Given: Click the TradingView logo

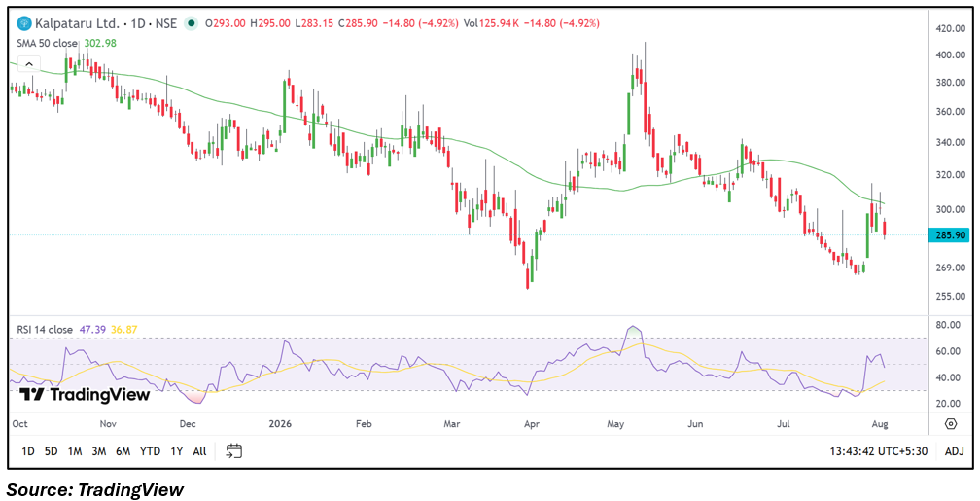Looking at the screenshot, I should 85,395.
